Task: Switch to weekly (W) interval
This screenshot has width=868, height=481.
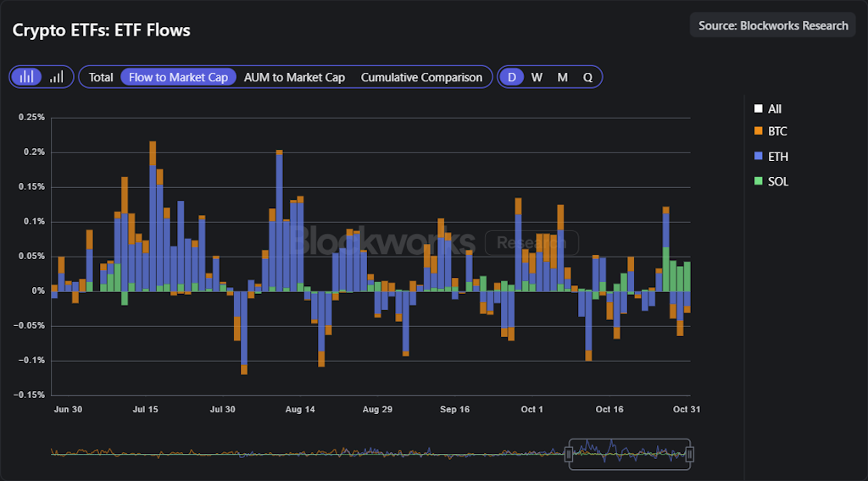Action: click(x=537, y=77)
